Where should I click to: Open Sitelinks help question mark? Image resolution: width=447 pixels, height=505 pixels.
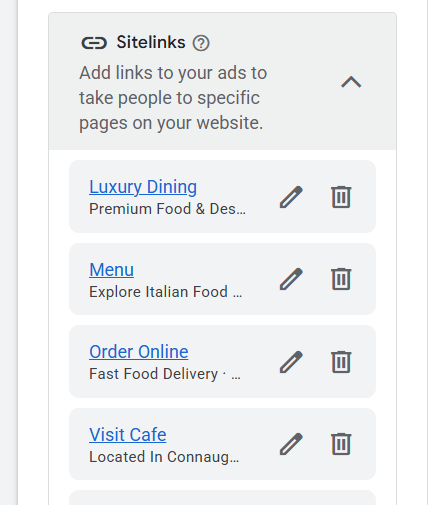(201, 43)
